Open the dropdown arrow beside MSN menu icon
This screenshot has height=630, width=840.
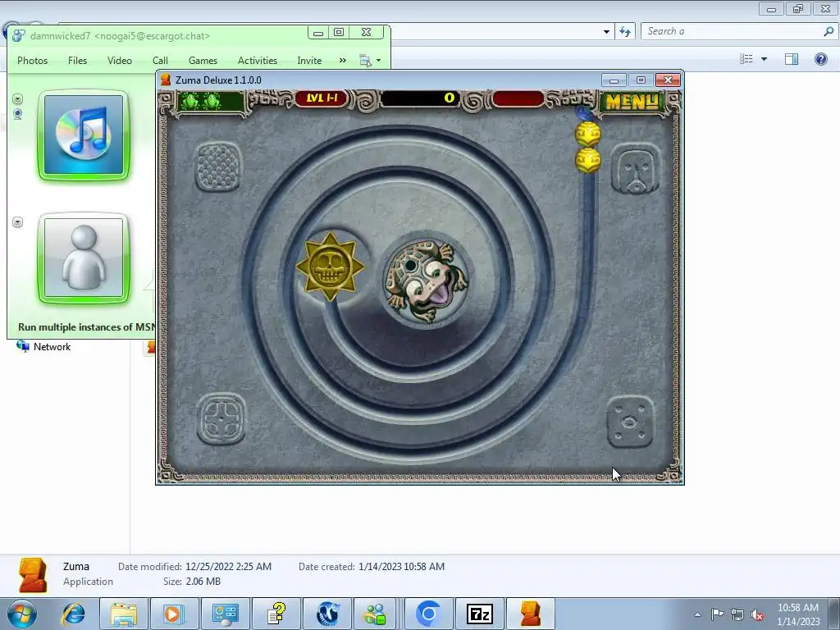coord(378,61)
